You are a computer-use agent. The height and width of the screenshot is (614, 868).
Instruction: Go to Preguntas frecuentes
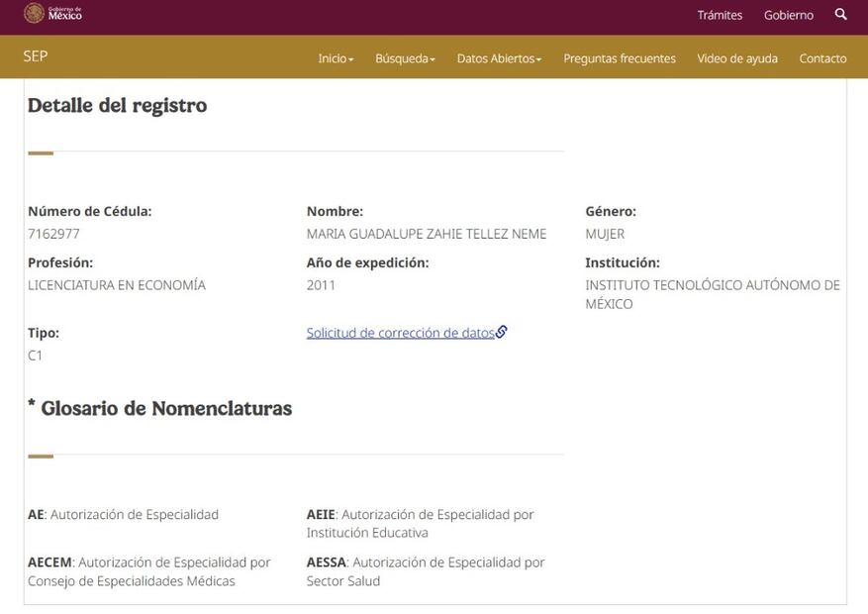[x=620, y=58]
